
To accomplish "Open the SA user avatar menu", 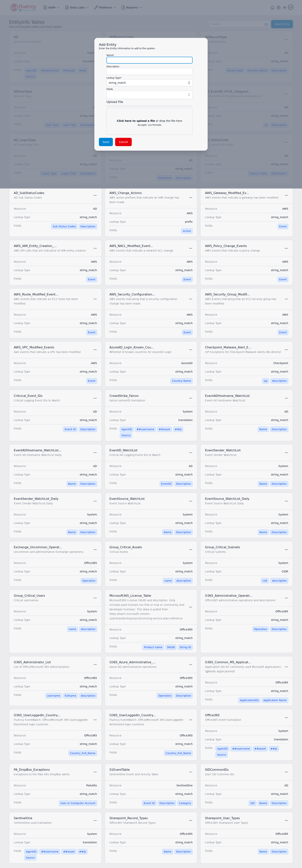I will pos(290,7).
